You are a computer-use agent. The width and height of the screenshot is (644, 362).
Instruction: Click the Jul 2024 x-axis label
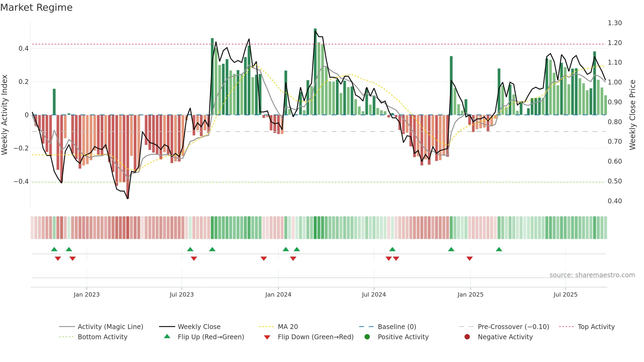point(374,294)
